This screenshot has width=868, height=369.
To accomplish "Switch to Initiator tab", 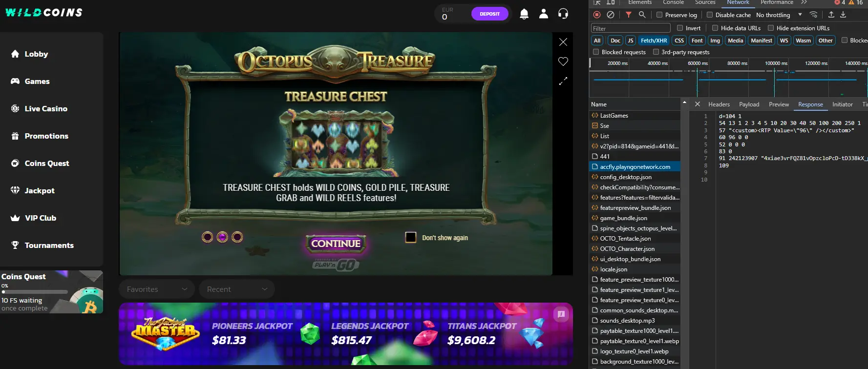I will 843,104.
